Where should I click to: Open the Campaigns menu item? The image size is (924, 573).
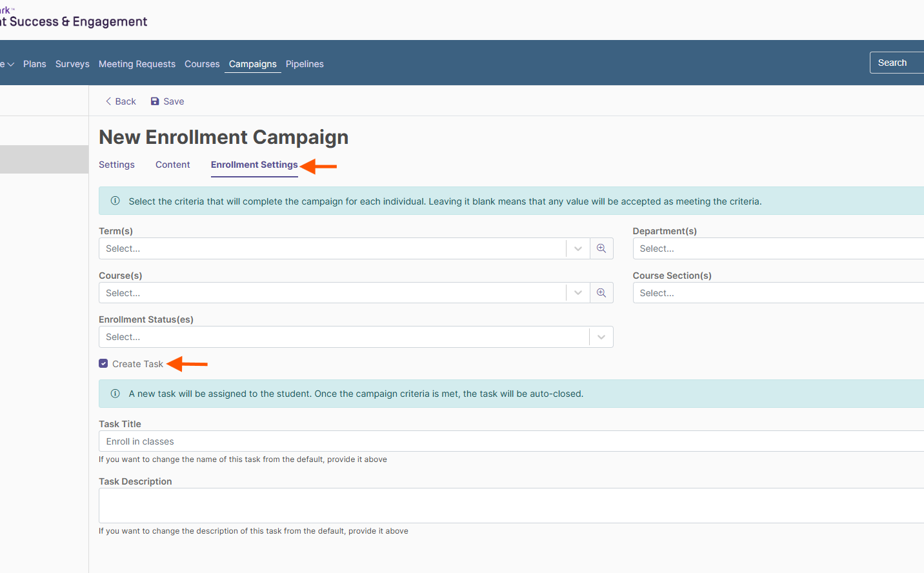point(253,64)
